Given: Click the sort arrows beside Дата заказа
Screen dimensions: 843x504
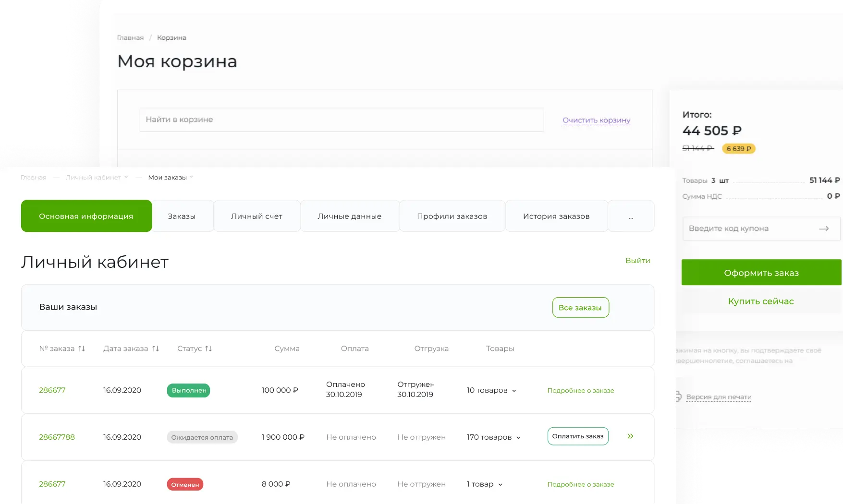Looking at the screenshot, I should (155, 348).
